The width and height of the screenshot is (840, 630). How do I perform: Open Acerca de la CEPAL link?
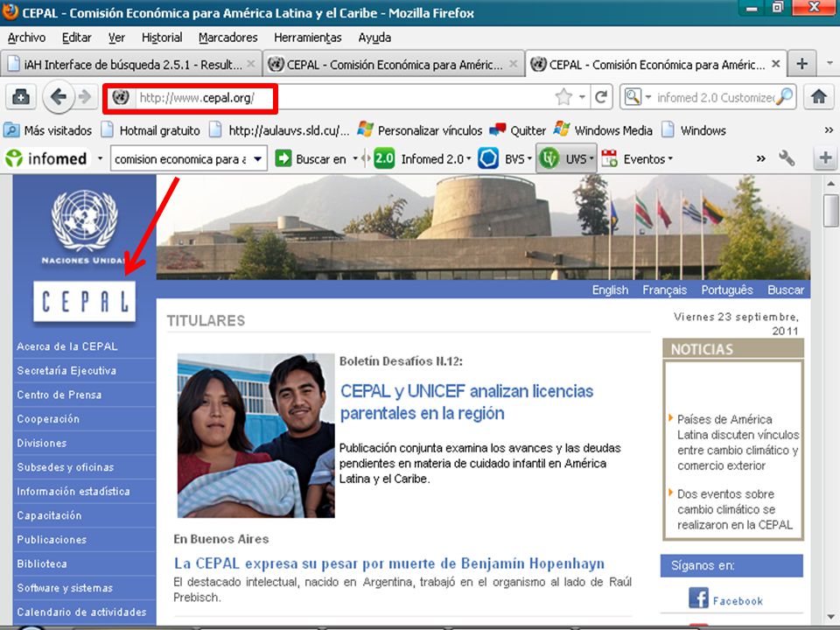coord(67,346)
